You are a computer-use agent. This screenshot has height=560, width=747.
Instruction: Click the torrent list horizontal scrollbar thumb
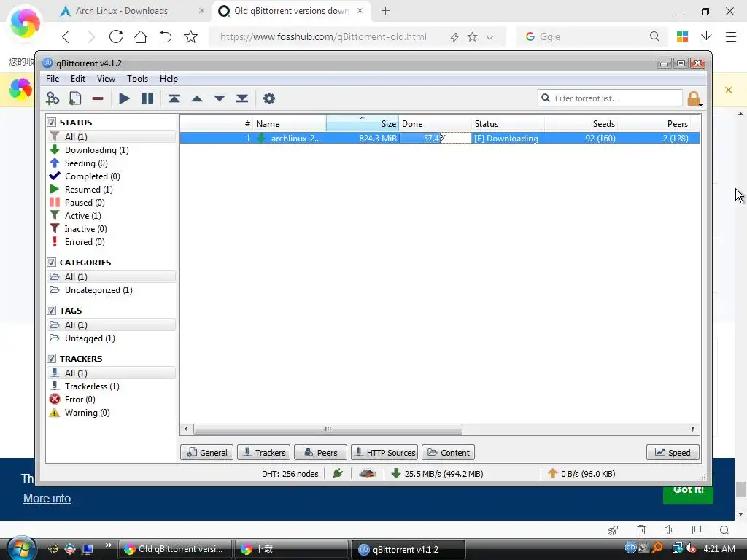click(x=328, y=429)
